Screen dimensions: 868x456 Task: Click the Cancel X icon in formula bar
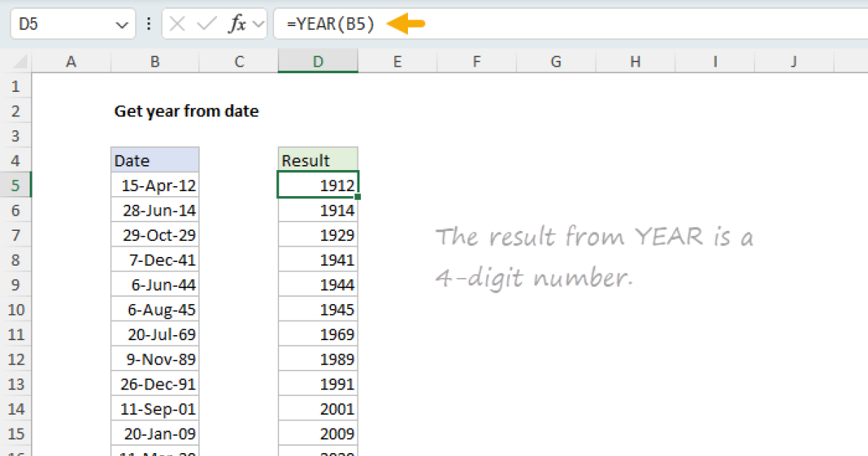(178, 24)
